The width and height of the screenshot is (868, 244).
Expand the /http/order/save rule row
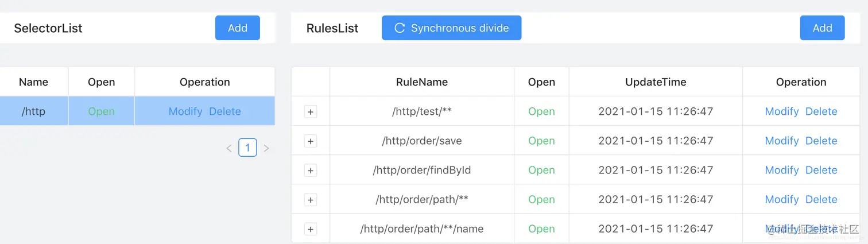pyautogui.click(x=311, y=141)
